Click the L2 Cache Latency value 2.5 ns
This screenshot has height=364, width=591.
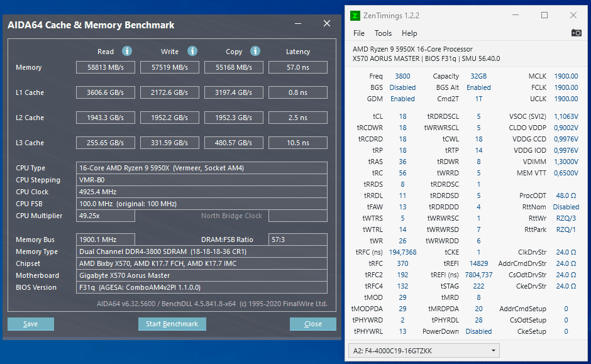coord(298,118)
